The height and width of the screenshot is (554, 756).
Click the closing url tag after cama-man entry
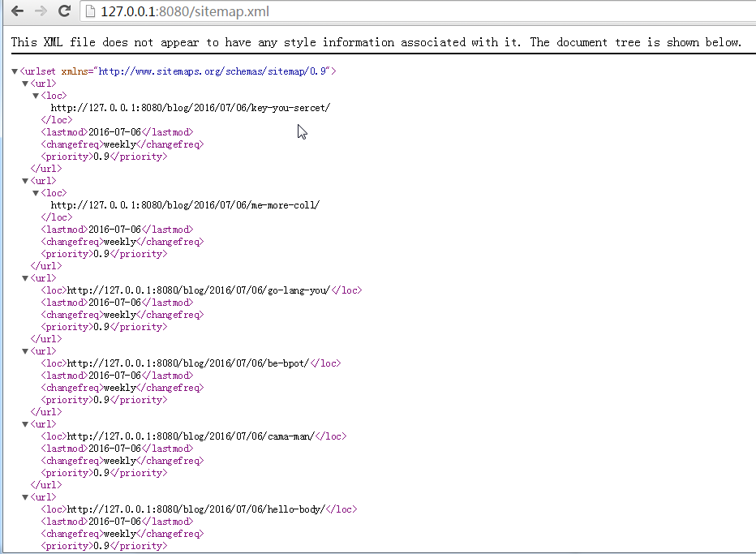[46, 485]
